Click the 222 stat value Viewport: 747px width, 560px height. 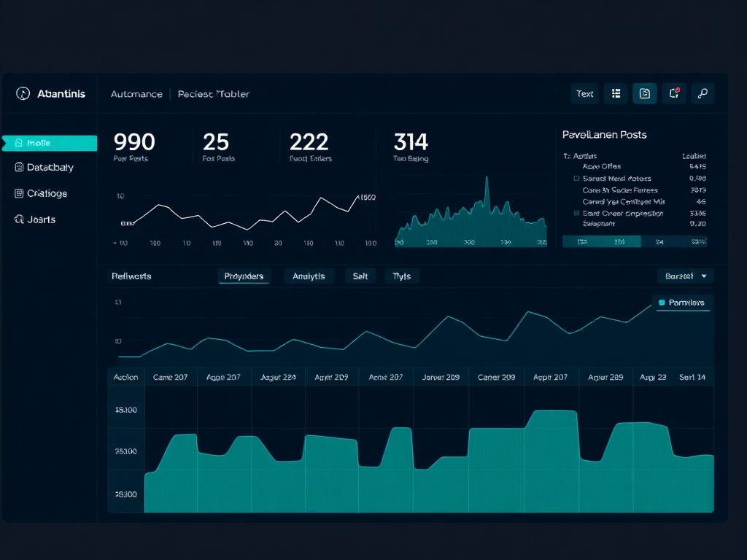pyautogui.click(x=309, y=142)
